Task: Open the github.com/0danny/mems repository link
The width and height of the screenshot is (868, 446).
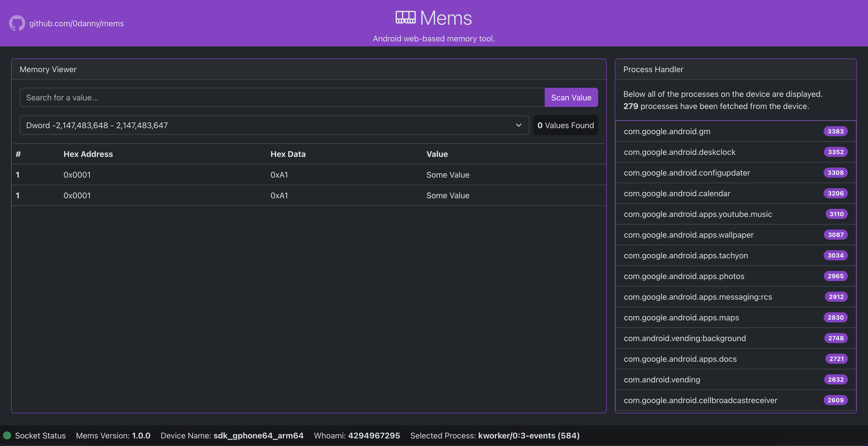Action: point(76,23)
